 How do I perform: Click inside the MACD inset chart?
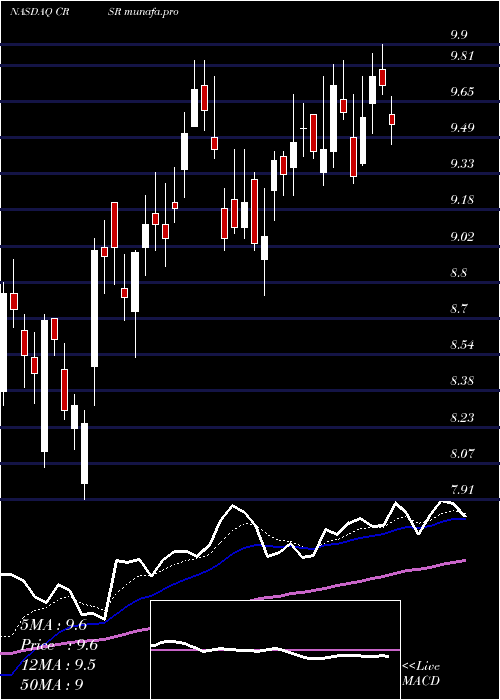(275, 650)
